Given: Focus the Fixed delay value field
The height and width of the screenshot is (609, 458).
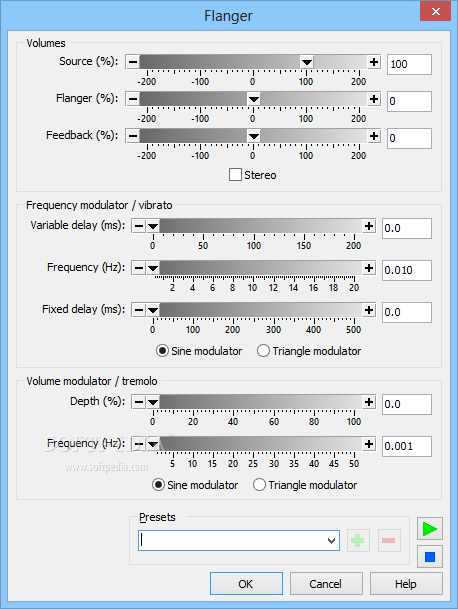Looking at the screenshot, I should pos(407,312).
